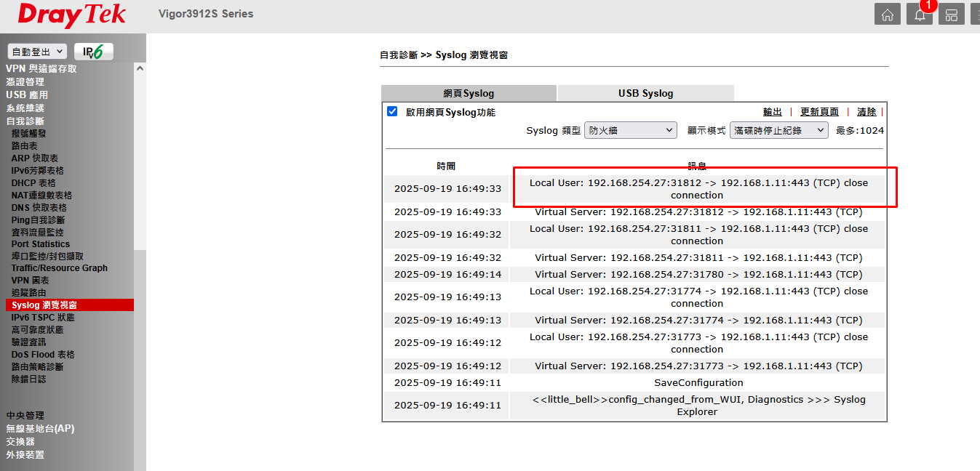Select the 網頁Syslog tab
980x471 pixels.
coord(469,93)
